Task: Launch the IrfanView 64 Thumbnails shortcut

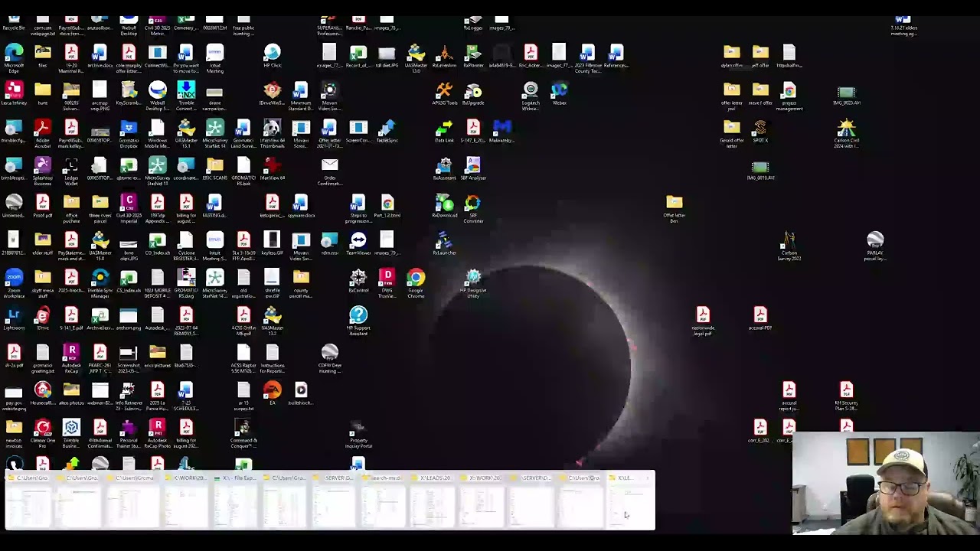Action: click(x=272, y=129)
